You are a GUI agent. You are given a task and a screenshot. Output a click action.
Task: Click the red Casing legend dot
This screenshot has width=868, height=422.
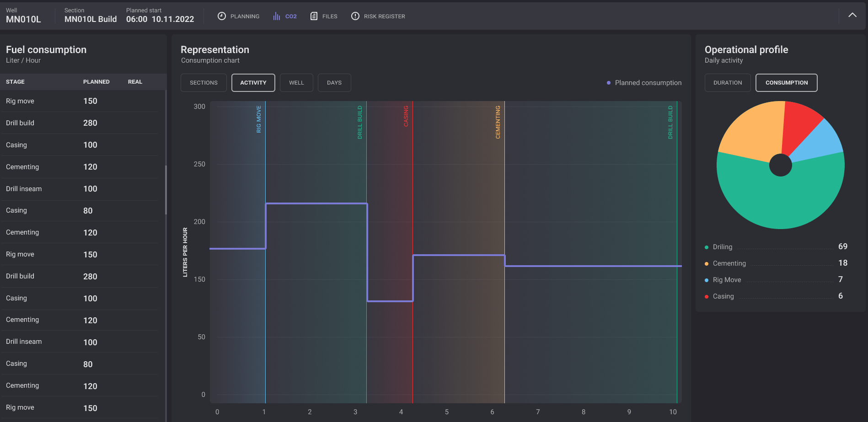tap(707, 297)
